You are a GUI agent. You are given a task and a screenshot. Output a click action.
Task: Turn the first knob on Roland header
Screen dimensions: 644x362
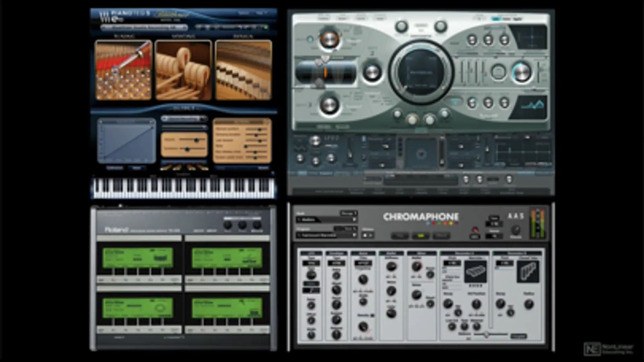(228, 225)
